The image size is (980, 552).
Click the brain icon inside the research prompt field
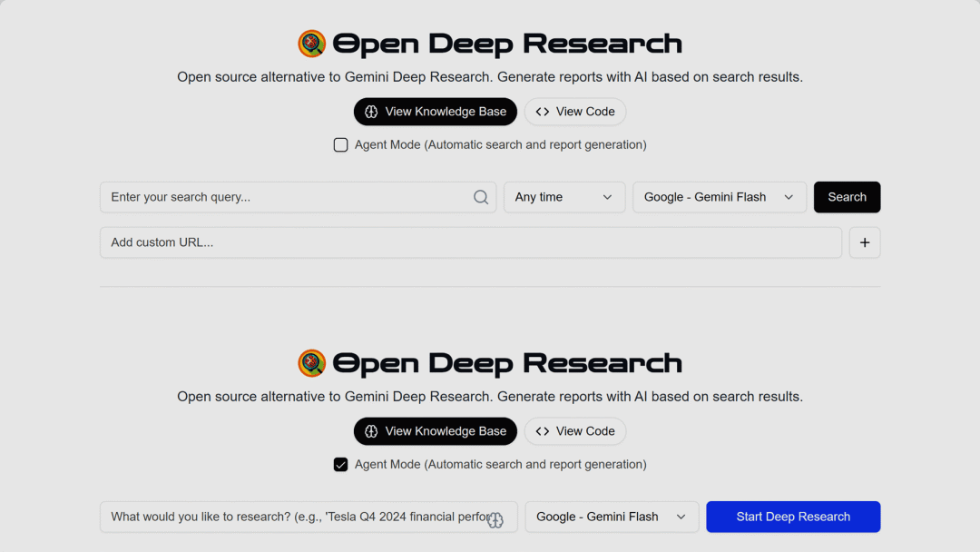[495, 519]
